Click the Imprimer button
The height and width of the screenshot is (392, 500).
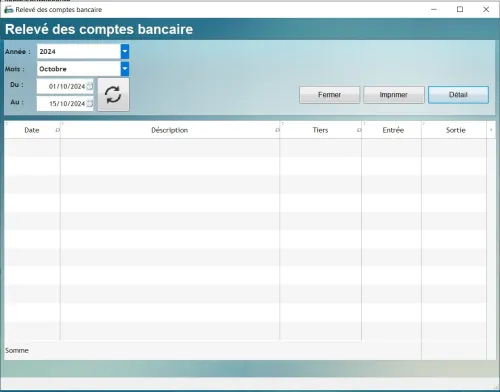[x=394, y=95]
